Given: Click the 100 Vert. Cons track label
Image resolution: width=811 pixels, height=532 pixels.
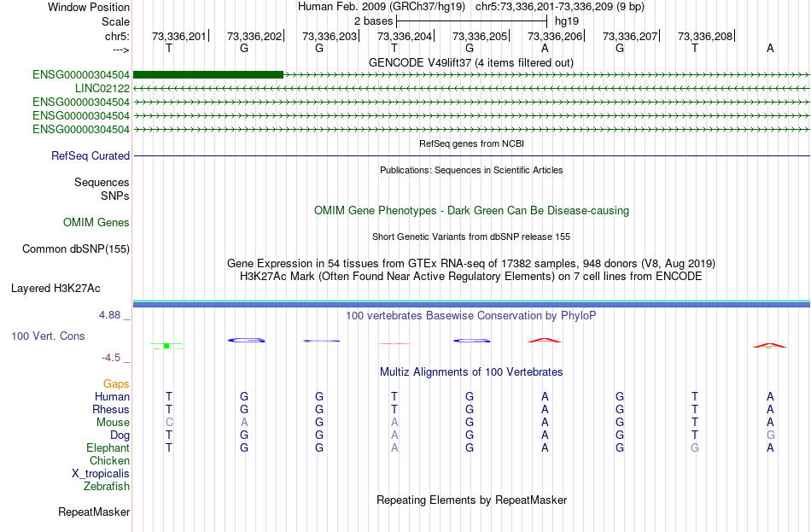Looking at the screenshot, I should [x=48, y=336].
